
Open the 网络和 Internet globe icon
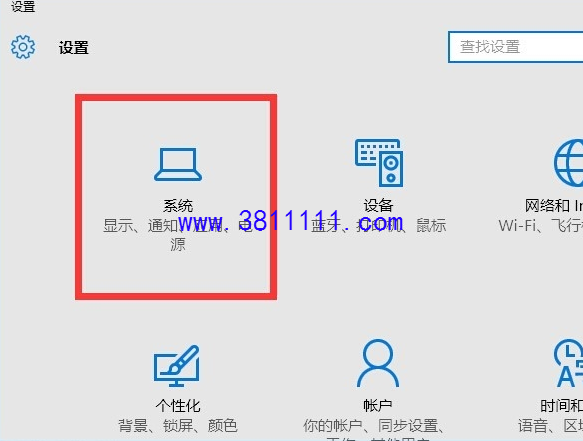pyautogui.click(x=568, y=162)
